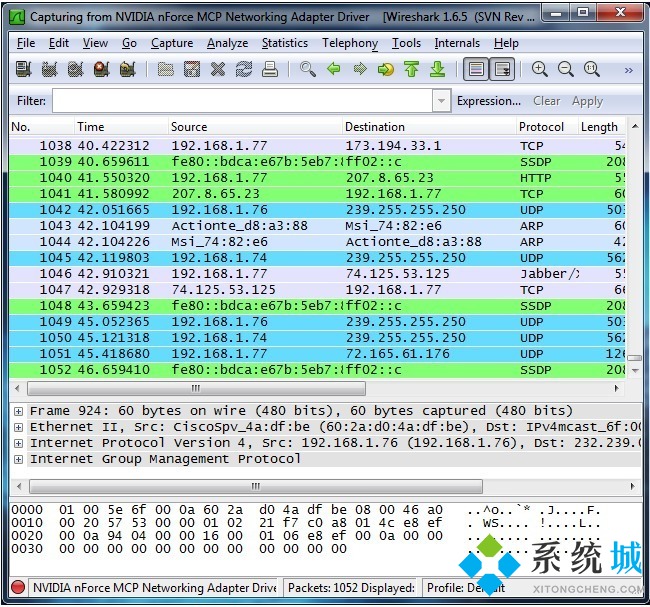Click the Clear filter button
The width and height of the screenshot is (650, 607).
coord(546,101)
